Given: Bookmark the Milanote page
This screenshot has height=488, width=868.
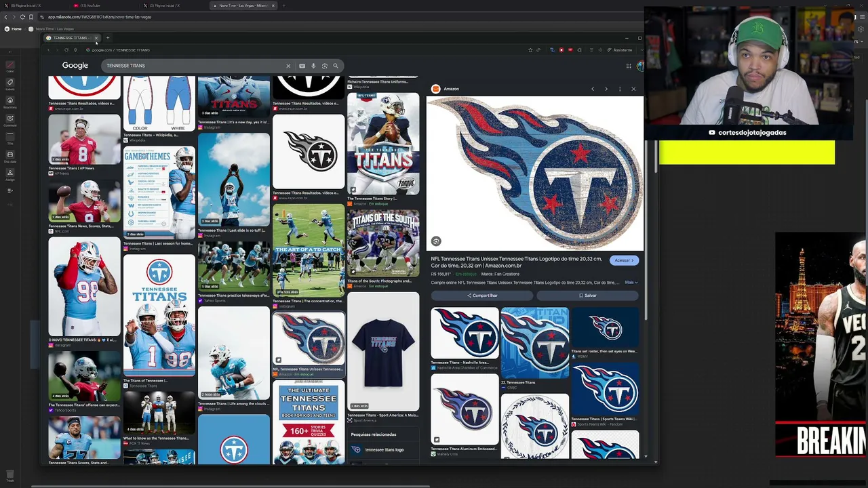Looking at the screenshot, I should pyautogui.click(x=31, y=17).
